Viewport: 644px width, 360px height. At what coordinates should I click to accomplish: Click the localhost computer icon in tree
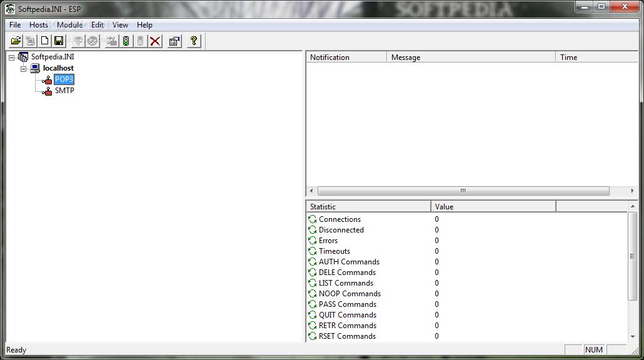point(35,68)
